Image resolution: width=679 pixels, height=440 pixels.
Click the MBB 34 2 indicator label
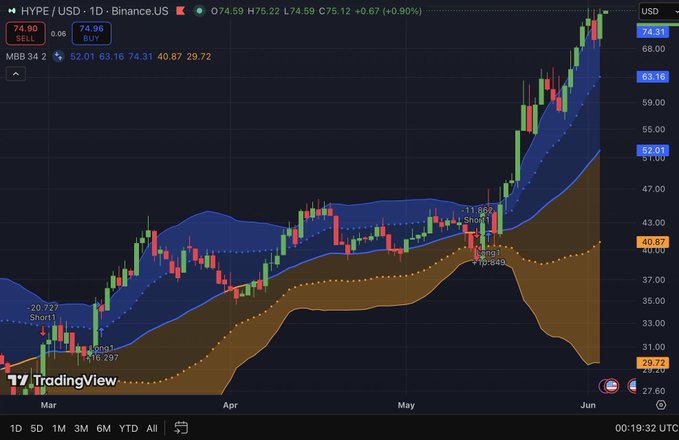click(x=26, y=56)
